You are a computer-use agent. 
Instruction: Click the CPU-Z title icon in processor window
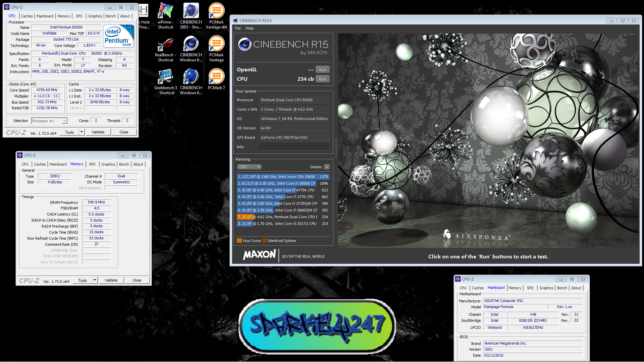click(x=7, y=7)
